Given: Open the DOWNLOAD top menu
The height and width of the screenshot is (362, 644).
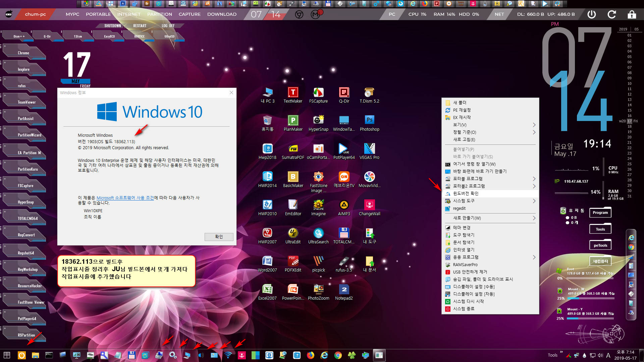Looking at the screenshot, I should [x=222, y=14].
